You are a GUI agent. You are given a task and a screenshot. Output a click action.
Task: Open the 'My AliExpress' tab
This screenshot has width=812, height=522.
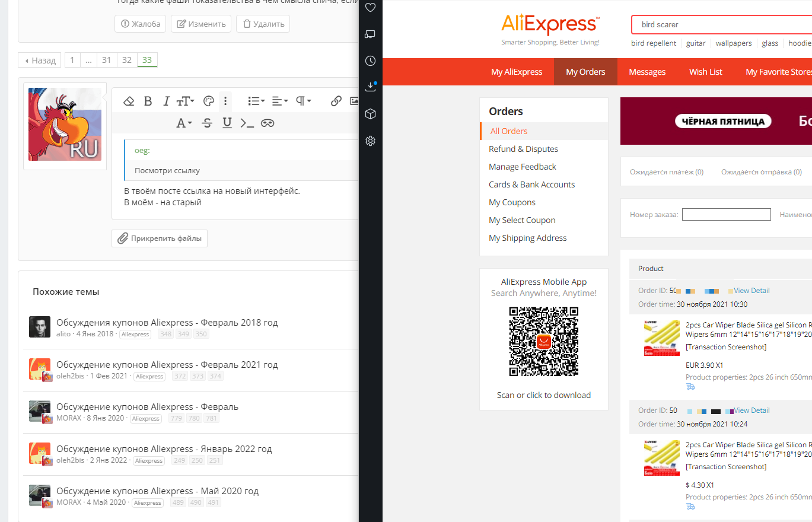click(x=517, y=72)
